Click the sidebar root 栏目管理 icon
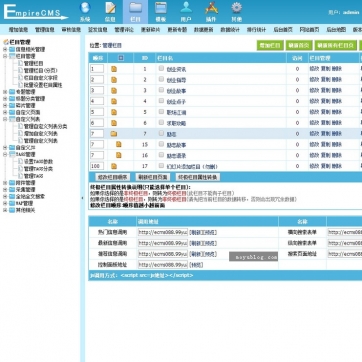This screenshot has height=362, width=362. tap(6, 42)
